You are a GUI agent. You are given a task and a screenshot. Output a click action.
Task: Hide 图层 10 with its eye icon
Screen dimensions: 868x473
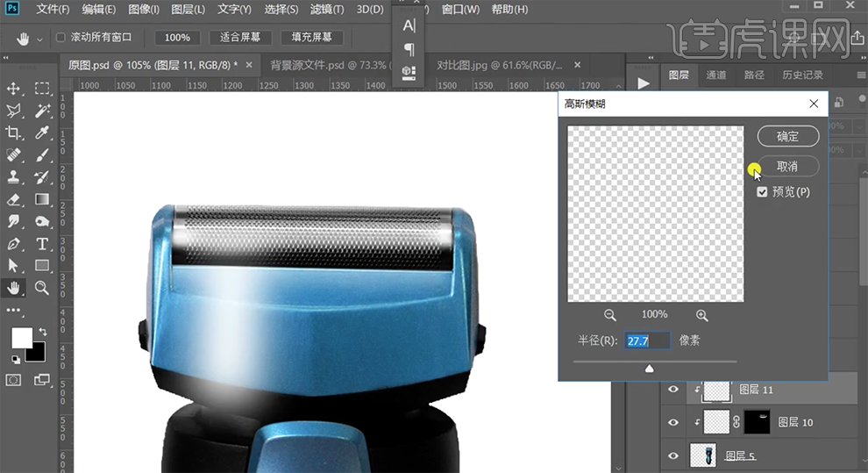tap(673, 422)
